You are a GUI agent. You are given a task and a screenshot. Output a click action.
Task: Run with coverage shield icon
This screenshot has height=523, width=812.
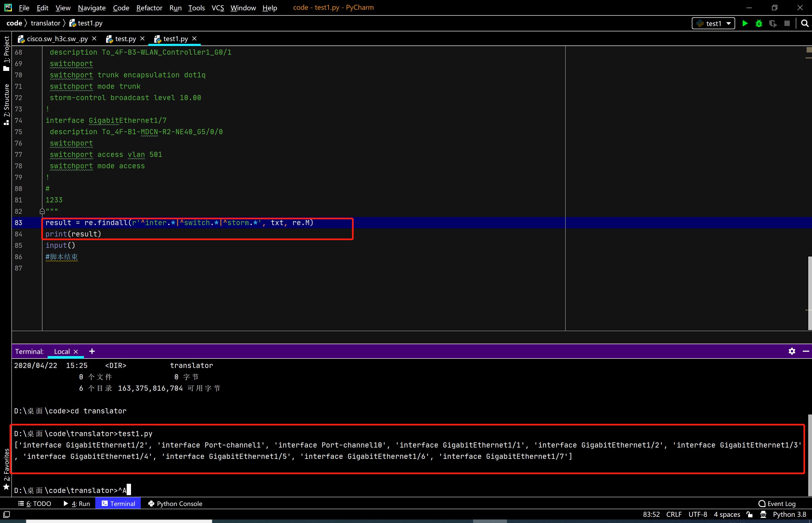[773, 24]
